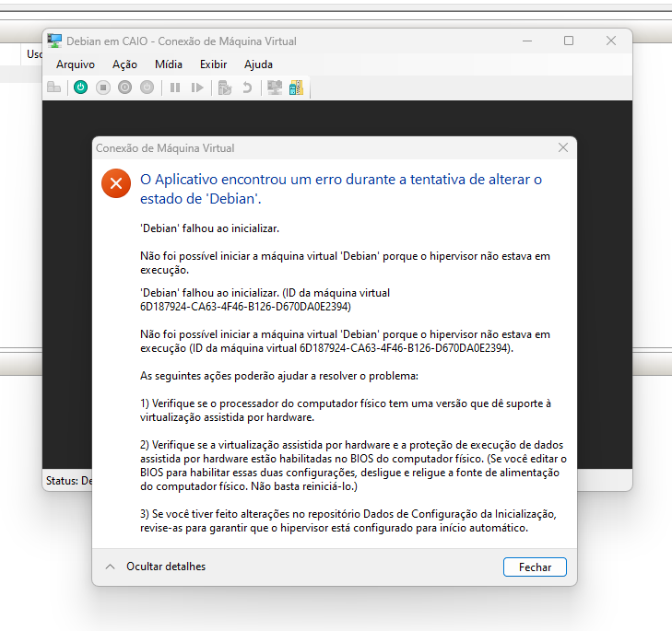Maximize the Debian em CAIO window

[569, 41]
